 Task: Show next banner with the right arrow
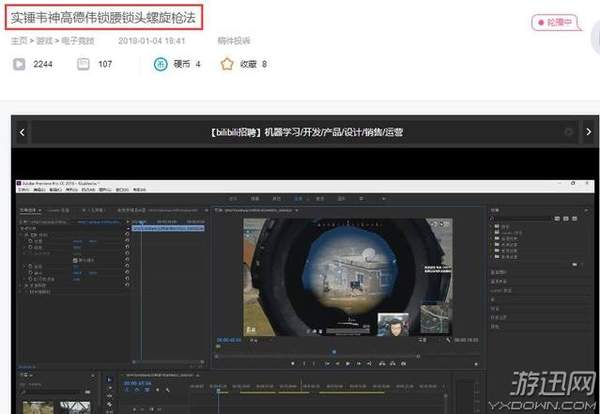pyautogui.click(x=589, y=132)
